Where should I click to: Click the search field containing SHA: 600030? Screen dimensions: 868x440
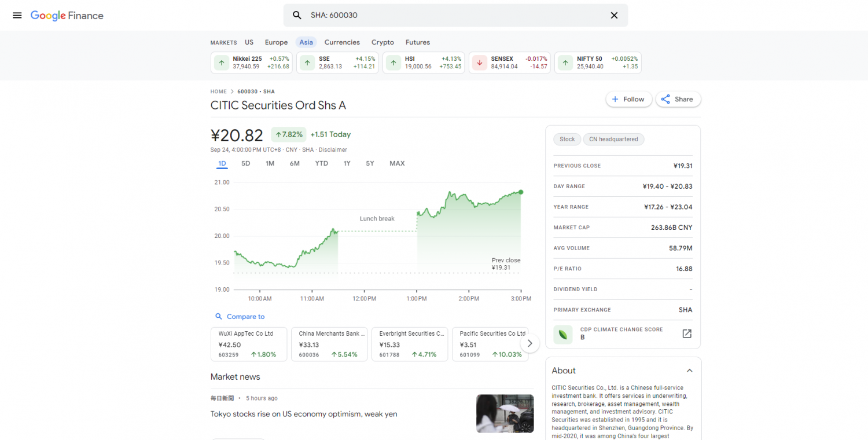[455, 15]
